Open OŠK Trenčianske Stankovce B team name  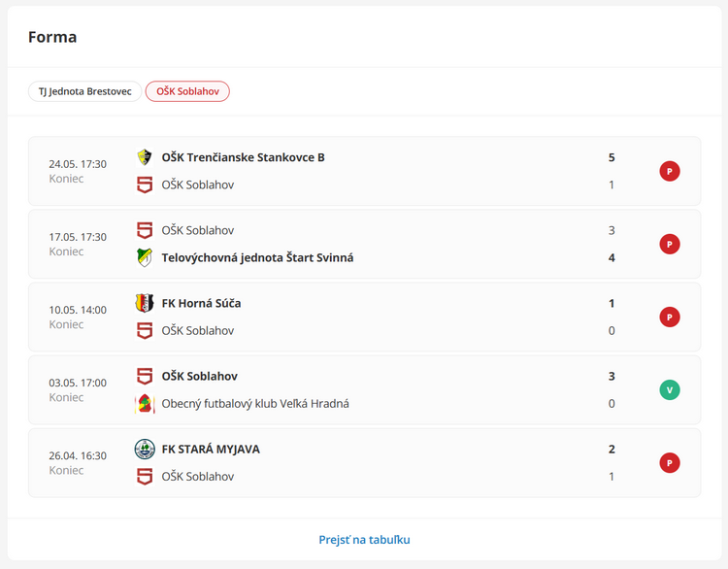(243, 157)
